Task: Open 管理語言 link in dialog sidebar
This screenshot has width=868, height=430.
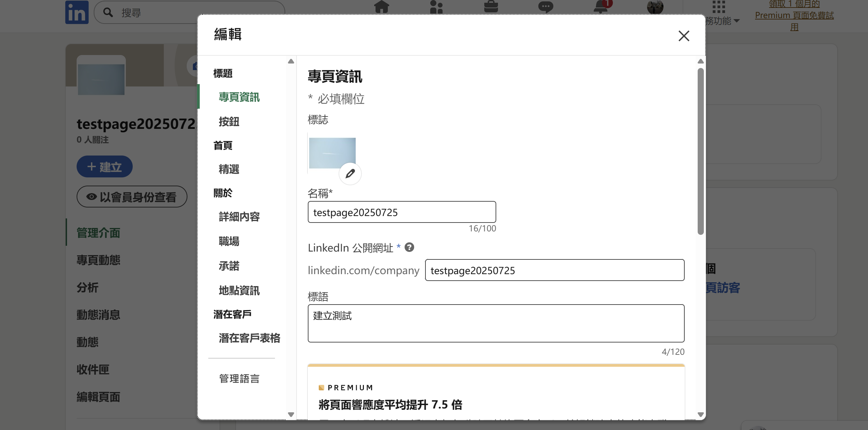Action: point(239,379)
